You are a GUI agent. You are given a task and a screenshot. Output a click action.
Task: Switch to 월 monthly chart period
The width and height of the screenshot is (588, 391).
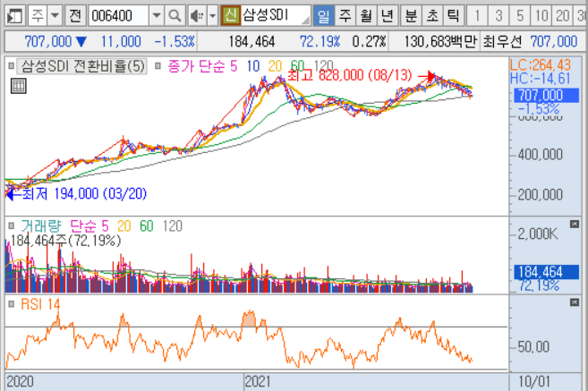pyautogui.click(x=366, y=16)
